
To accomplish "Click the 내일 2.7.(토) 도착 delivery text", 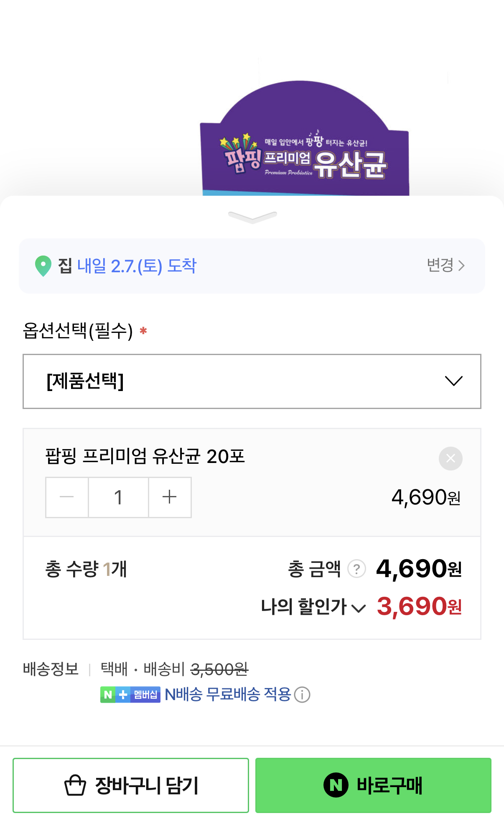I will coord(137,266).
